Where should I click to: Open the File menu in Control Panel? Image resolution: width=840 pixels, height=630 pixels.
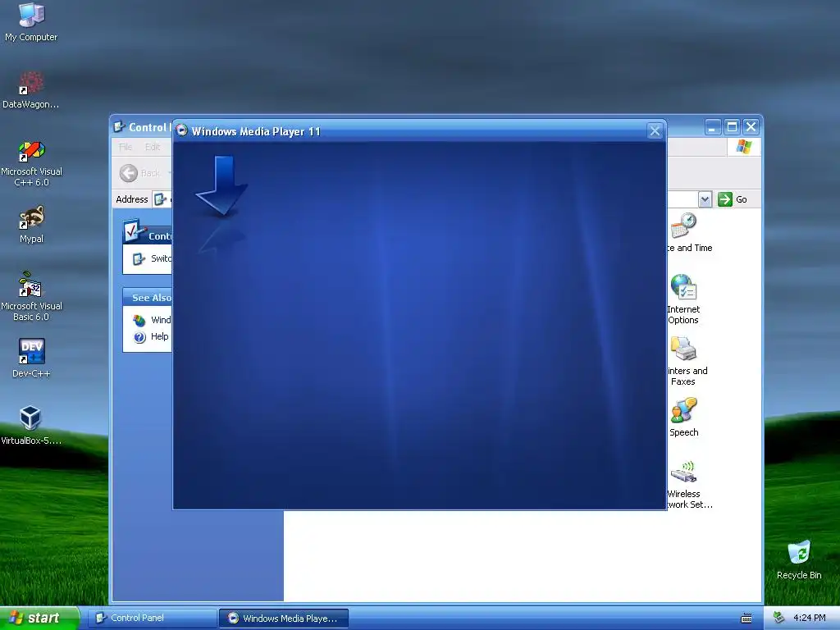click(x=126, y=147)
